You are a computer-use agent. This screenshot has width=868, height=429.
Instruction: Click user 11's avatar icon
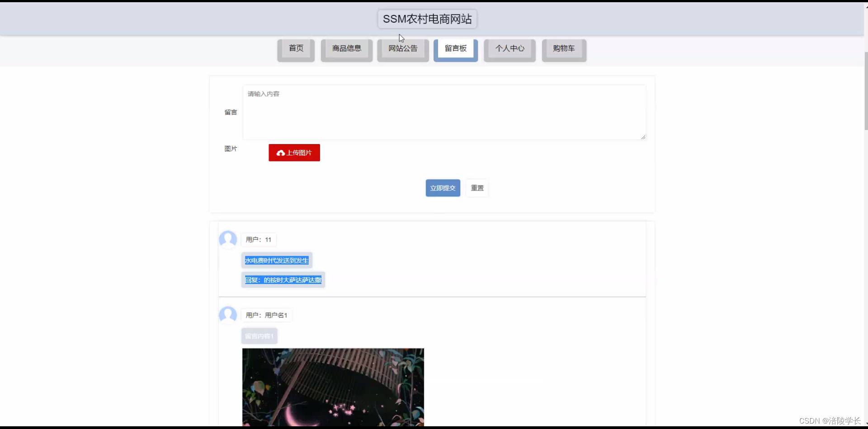[227, 239]
